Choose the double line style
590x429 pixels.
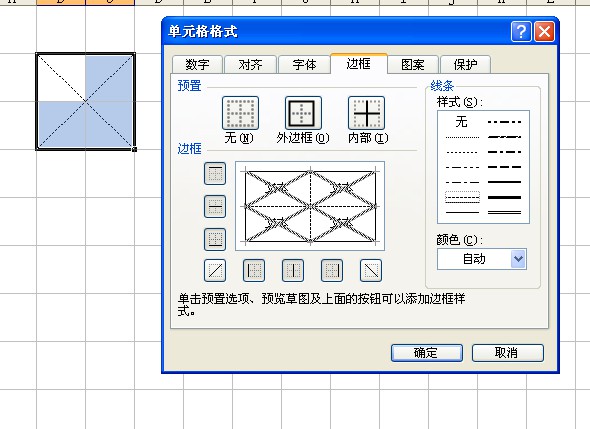(x=504, y=213)
